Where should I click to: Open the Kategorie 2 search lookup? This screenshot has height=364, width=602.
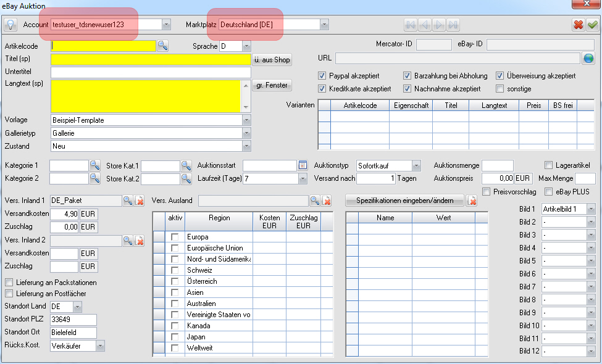[95, 178]
